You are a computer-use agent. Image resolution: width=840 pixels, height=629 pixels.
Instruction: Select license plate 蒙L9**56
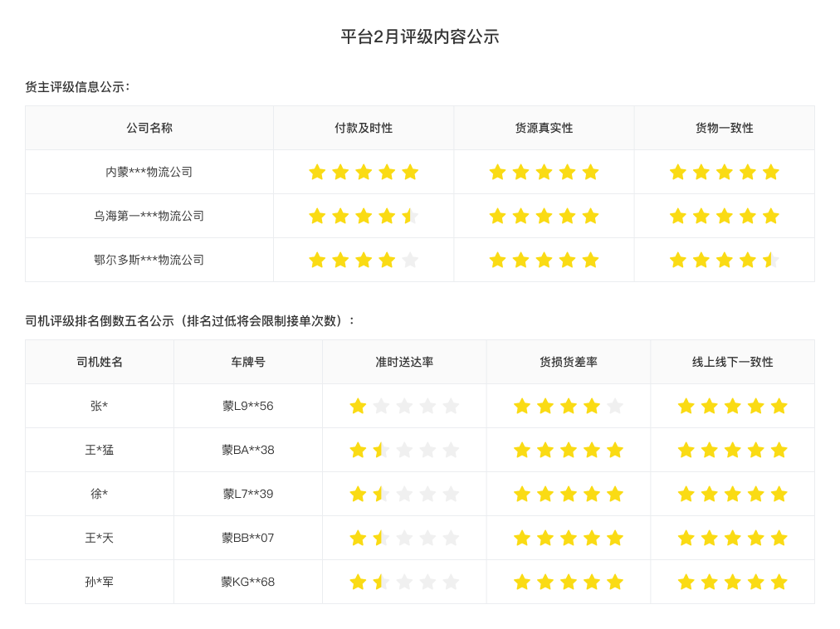(248, 406)
